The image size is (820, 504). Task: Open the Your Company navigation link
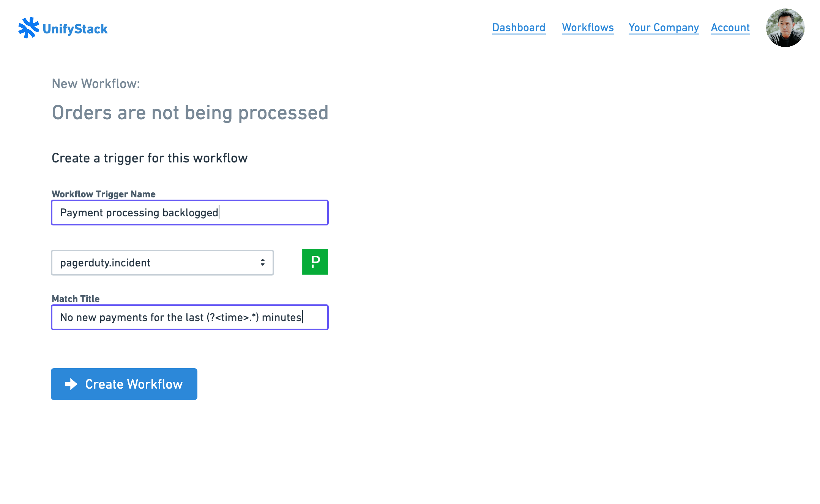(664, 28)
